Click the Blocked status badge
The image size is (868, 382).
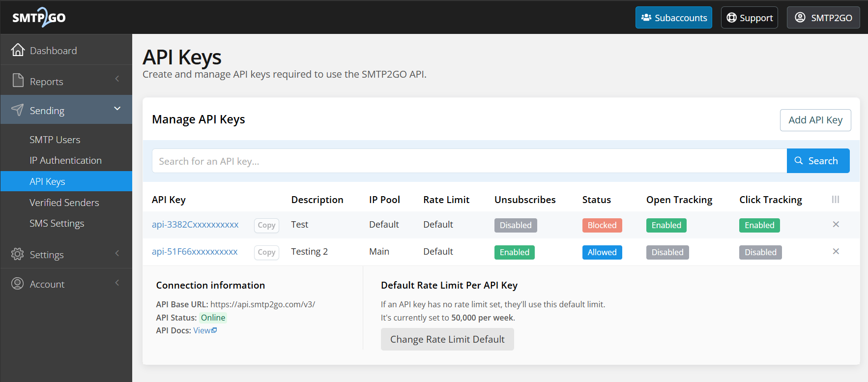(602, 225)
